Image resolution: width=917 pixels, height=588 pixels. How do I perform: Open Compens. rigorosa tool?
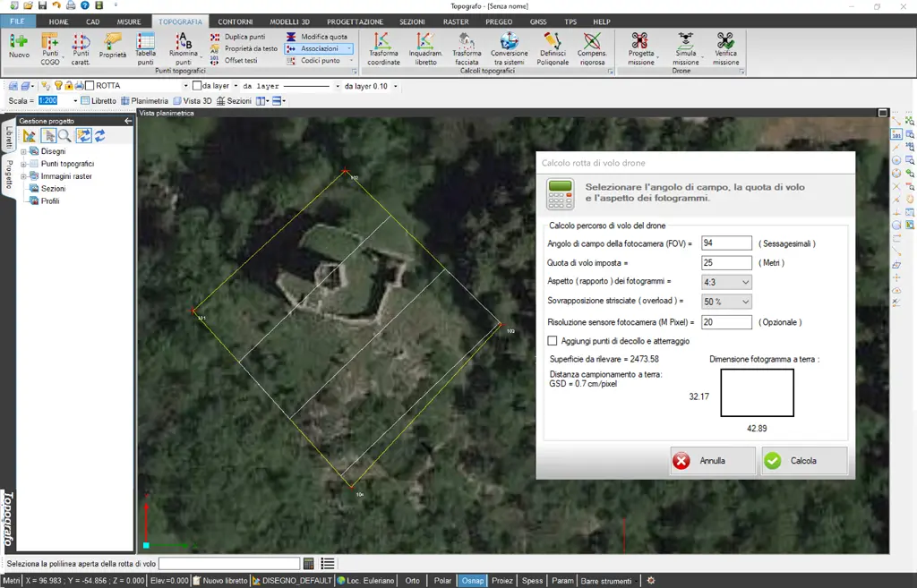[x=592, y=48]
